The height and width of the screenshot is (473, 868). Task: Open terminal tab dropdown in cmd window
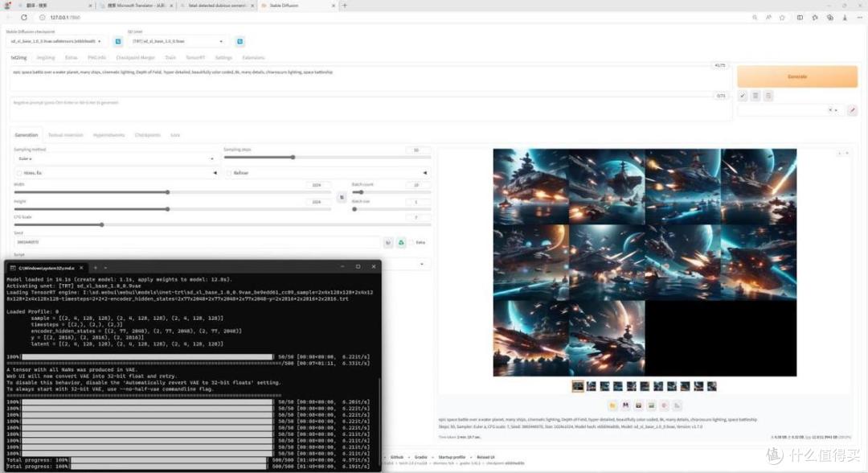[105, 268]
